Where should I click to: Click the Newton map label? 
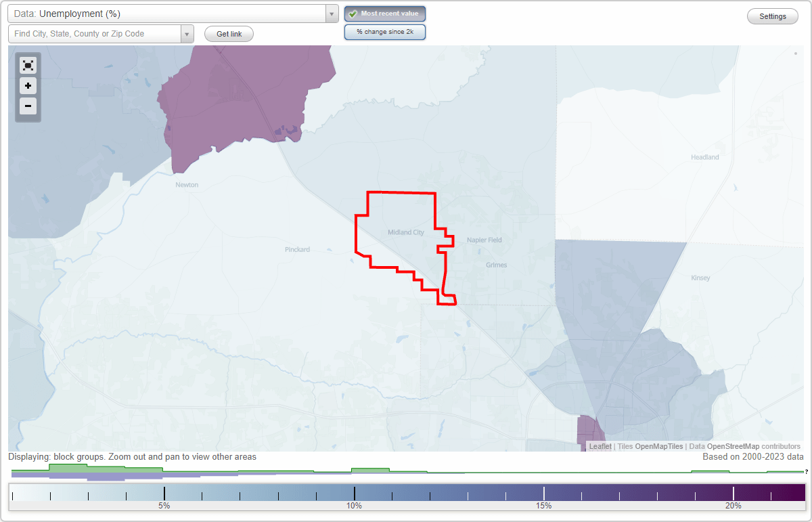pos(187,185)
